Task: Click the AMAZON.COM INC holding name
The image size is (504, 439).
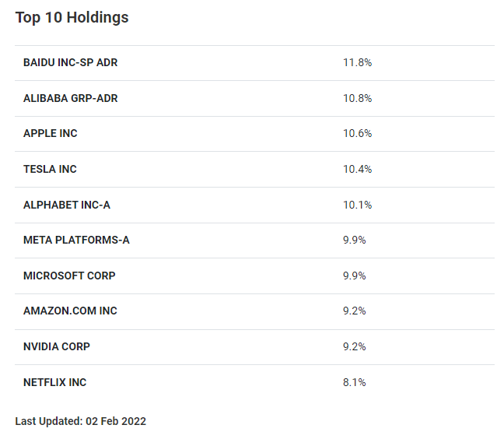Action: pos(70,311)
